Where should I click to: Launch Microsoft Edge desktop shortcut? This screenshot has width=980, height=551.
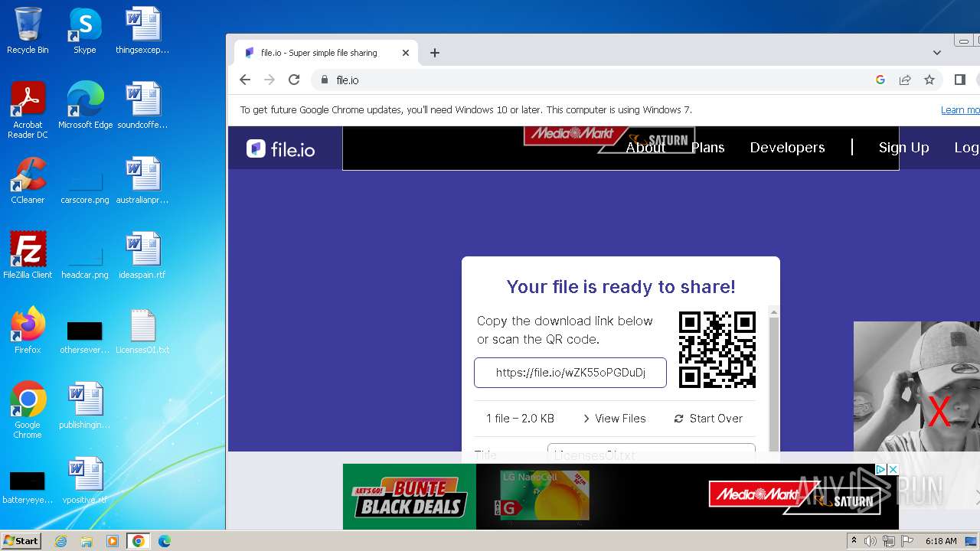pos(85,105)
